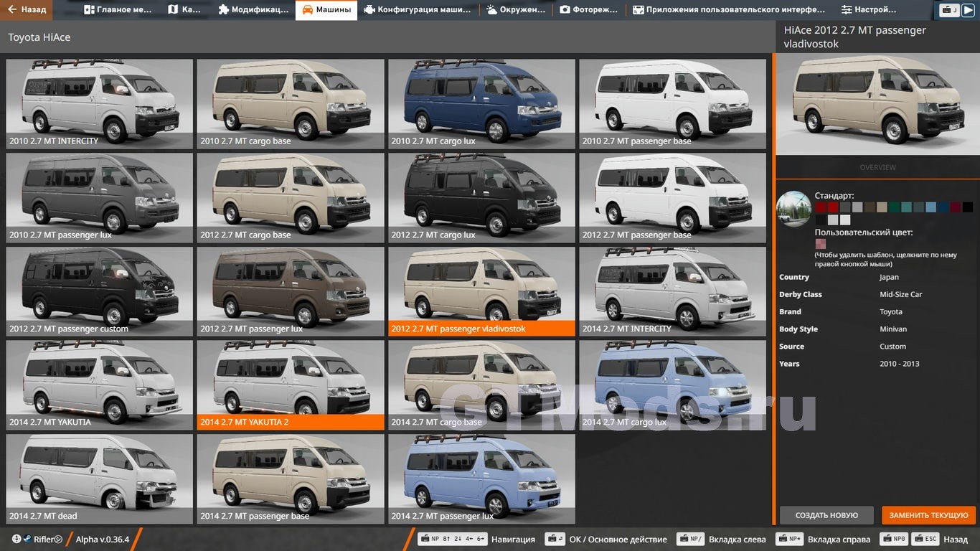Select the black 2012 2.7 MT cargo lux
This screenshot has width=980, height=551.
[481, 198]
